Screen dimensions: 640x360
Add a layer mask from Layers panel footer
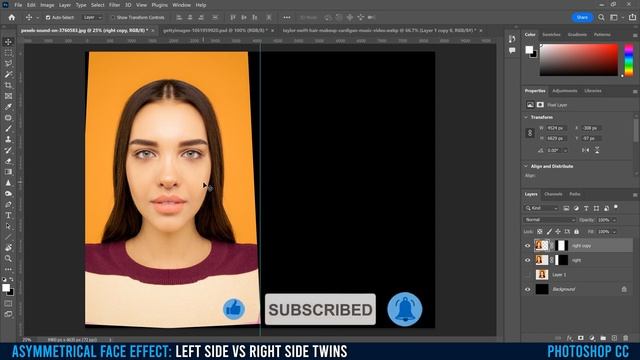(x=580, y=338)
